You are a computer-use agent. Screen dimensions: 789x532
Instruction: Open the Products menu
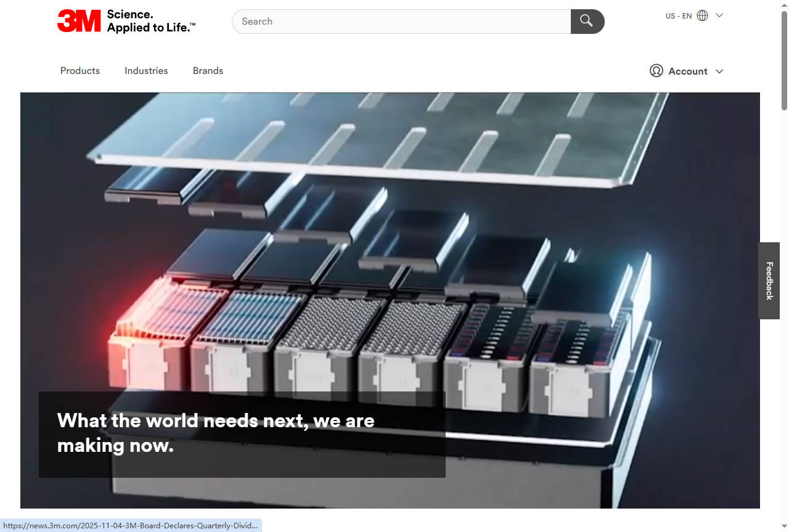pos(80,71)
